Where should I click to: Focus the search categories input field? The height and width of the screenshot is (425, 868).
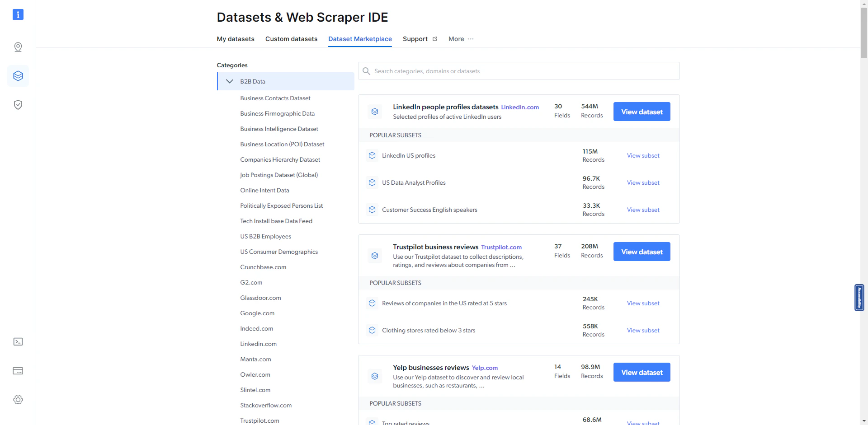(519, 71)
